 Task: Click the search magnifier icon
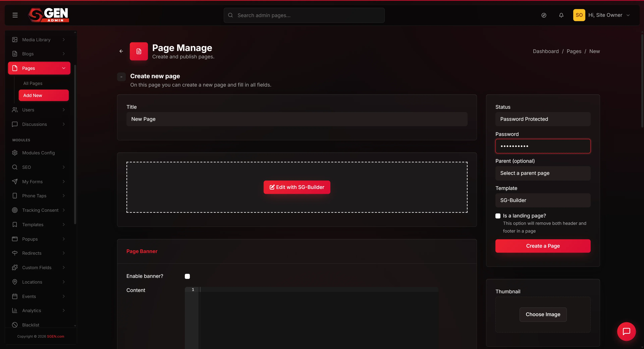tap(230, 15)
